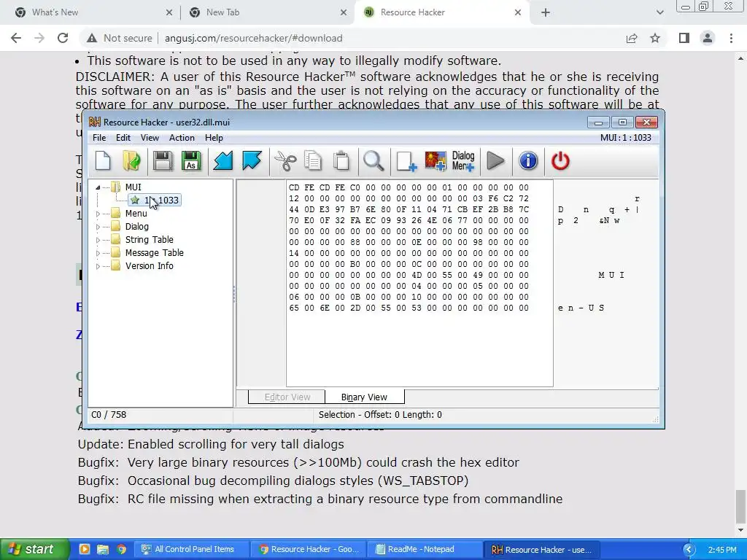Screen dimensions: 747x560
Task: Paste using the clipboard icon
Action: tap(341, 161)
